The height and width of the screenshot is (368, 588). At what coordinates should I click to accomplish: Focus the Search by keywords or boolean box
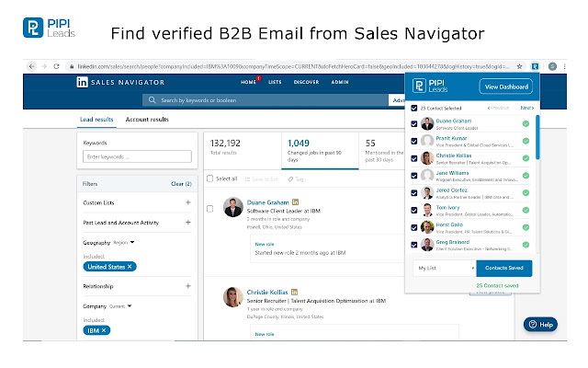pyautogui.click(x=266, y=100)
